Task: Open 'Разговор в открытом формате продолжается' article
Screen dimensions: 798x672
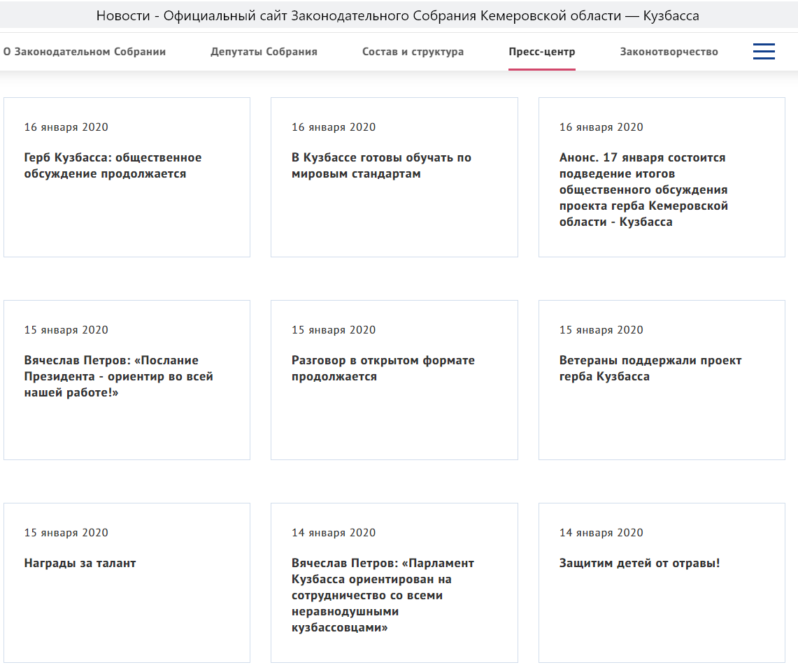Action: coord(383,369)
